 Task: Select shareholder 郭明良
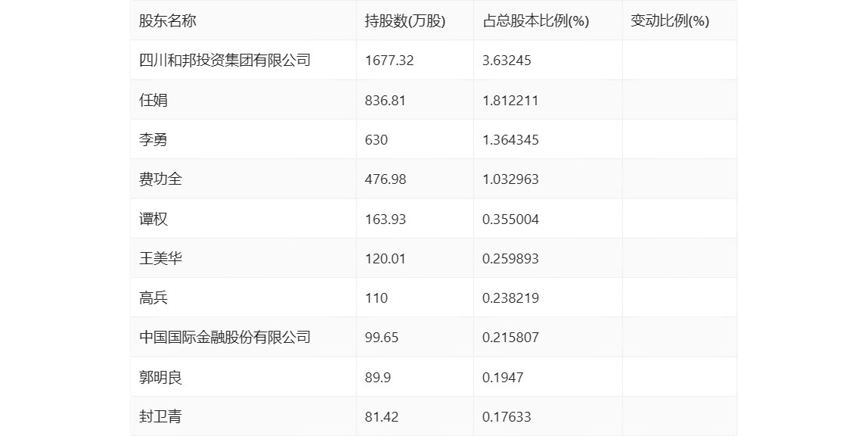click(160, 377)
